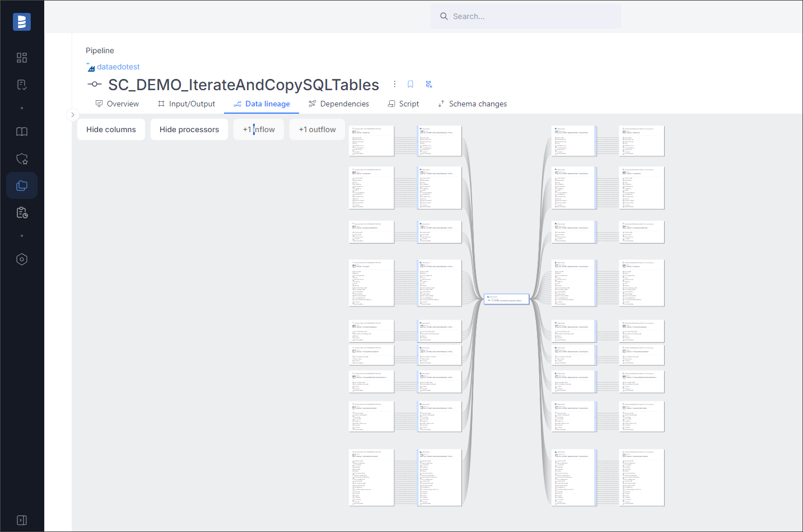This screenshot has width=803, height=532.
Task: Open the clipboard with clock icon in sidebar
Action: (x=22, y=212)
